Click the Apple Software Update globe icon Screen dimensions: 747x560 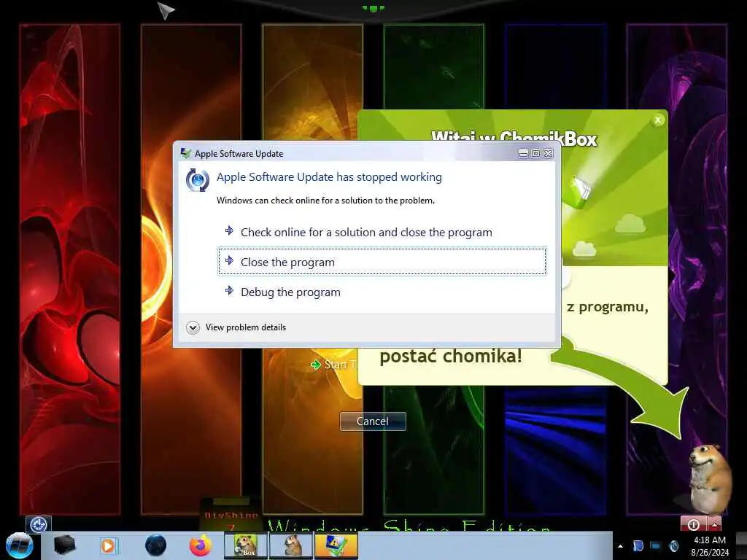(197, 180)
